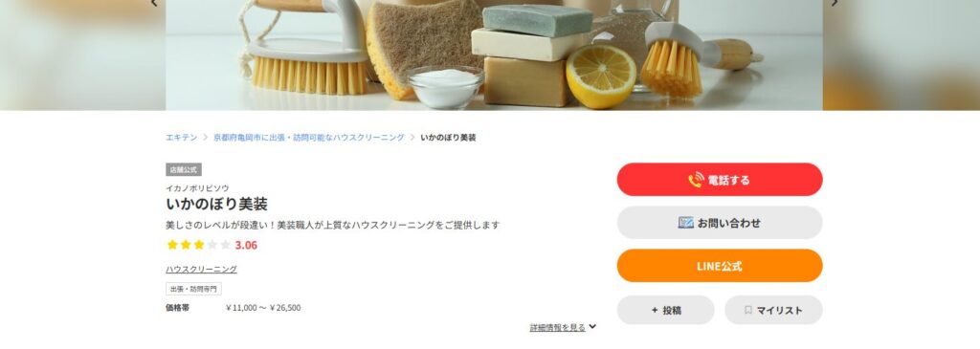Open 京都府亀岡市に出張・訪問可能なハウスクリーニング breadcrumb
980x349 pixels.
click(x=309, y=138)
